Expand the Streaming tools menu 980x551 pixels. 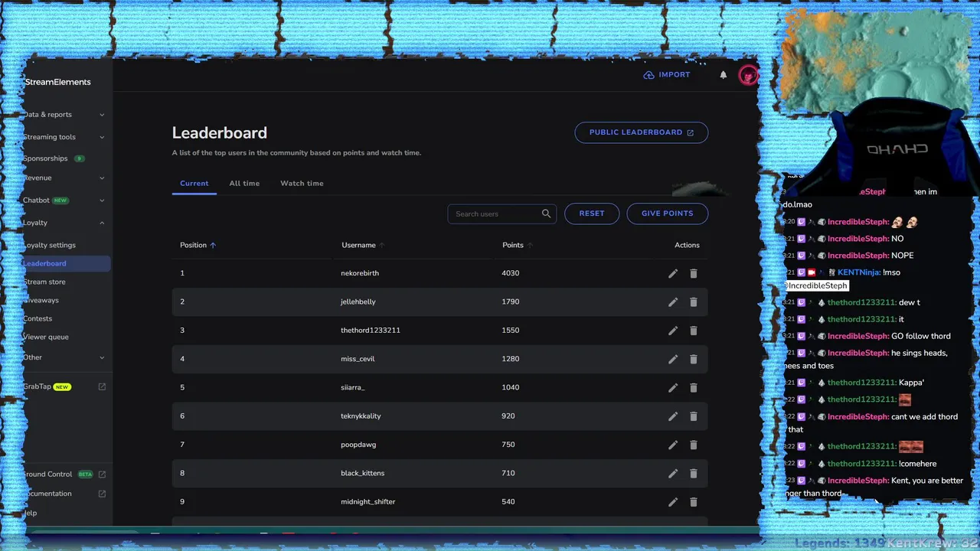tap(102, 137)
